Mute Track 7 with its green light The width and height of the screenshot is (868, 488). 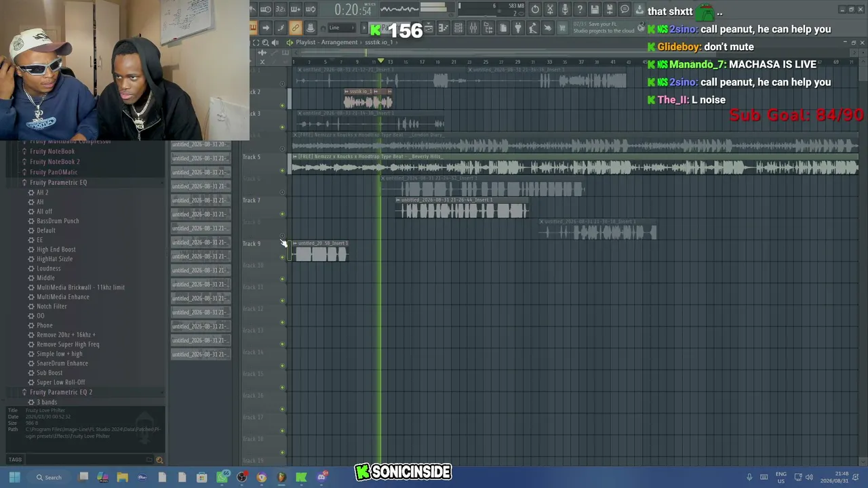coord(283,214)
